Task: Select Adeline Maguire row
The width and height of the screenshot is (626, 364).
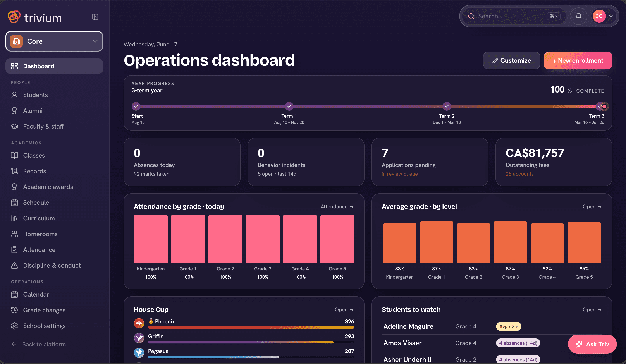Action: click(492, 326)
